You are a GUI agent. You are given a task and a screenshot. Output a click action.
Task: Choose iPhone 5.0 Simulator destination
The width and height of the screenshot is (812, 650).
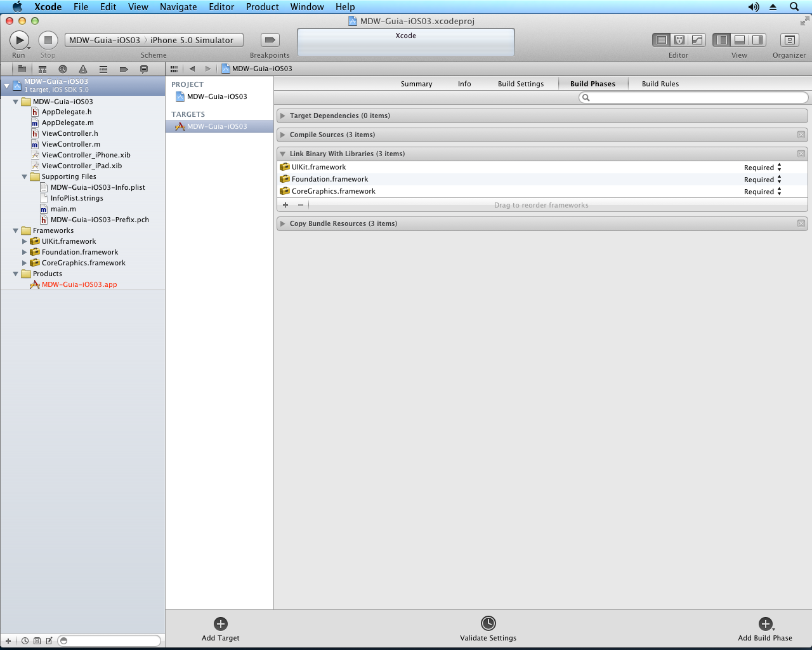pos(192,40)
